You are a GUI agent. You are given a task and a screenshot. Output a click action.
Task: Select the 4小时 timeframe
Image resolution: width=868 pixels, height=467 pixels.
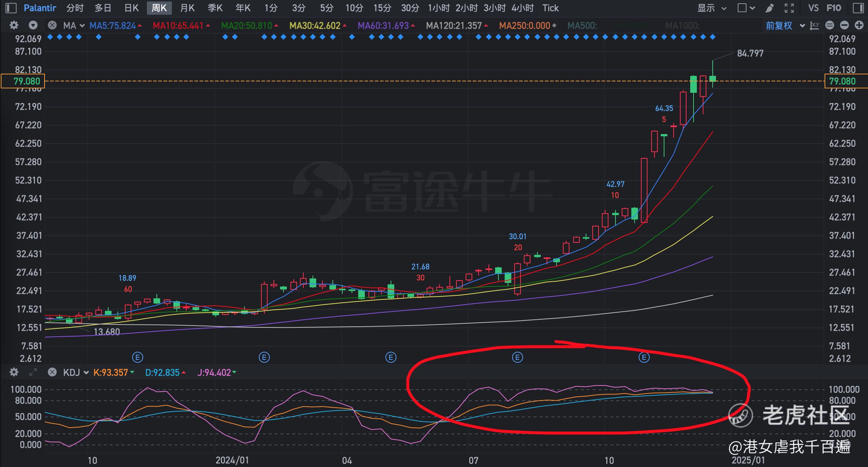click(523, 8)
